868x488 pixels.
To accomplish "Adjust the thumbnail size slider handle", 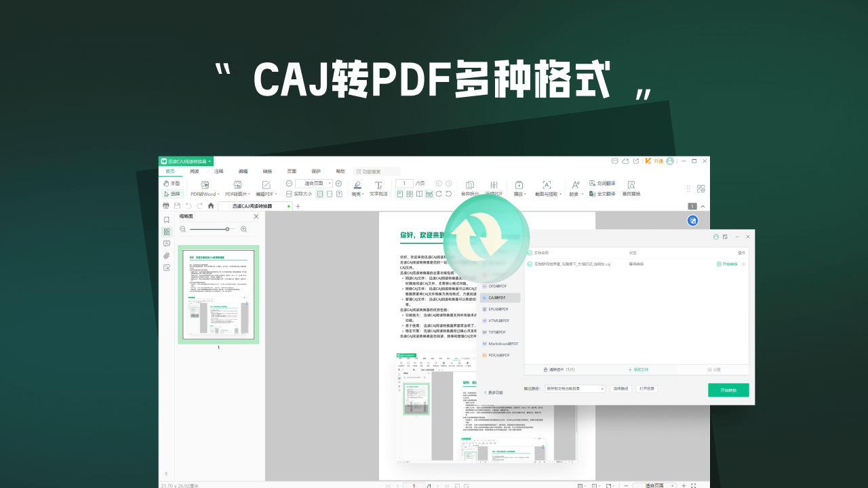I will pyautogui.click(x=227, y=229).
